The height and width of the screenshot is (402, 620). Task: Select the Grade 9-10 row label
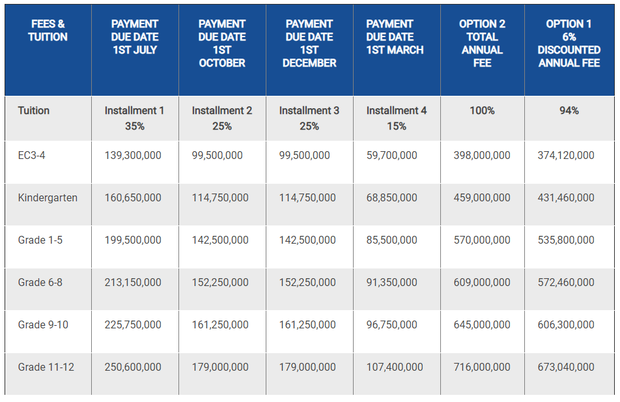(x=45, y=325)
